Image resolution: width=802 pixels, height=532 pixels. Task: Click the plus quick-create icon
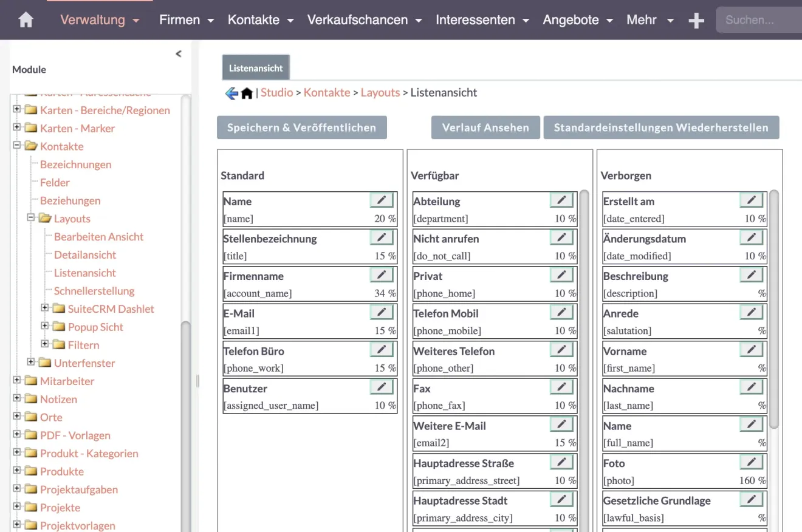point(696,21)
